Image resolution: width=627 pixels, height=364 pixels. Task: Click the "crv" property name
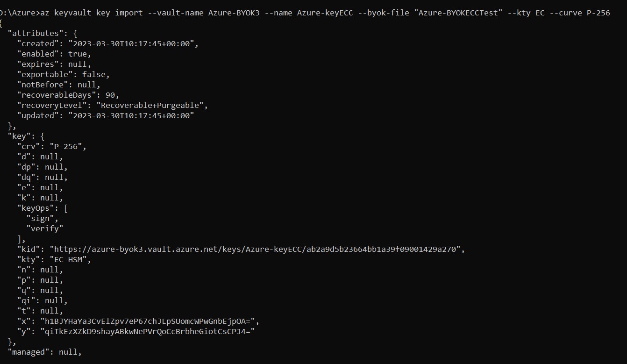pyautogui.click(x=28, y=146)
